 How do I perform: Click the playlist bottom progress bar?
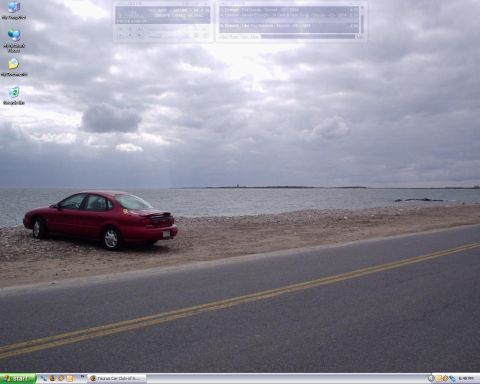point(309,36)
